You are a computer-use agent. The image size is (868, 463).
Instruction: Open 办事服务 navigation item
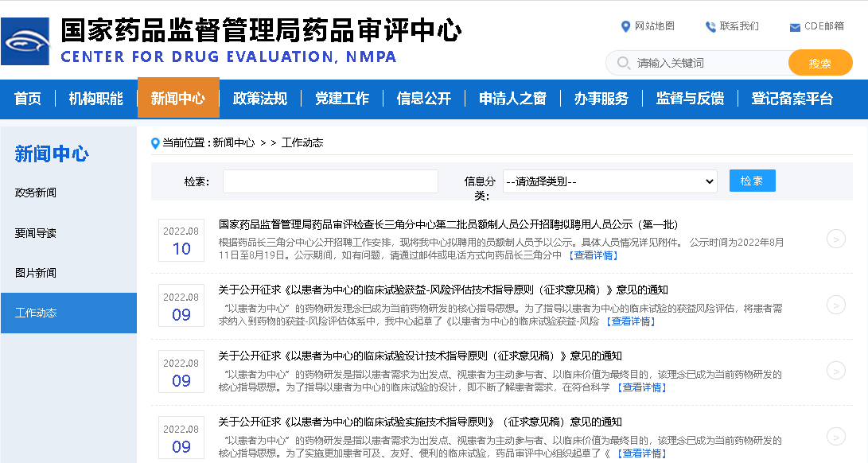[x=601, y=99]
